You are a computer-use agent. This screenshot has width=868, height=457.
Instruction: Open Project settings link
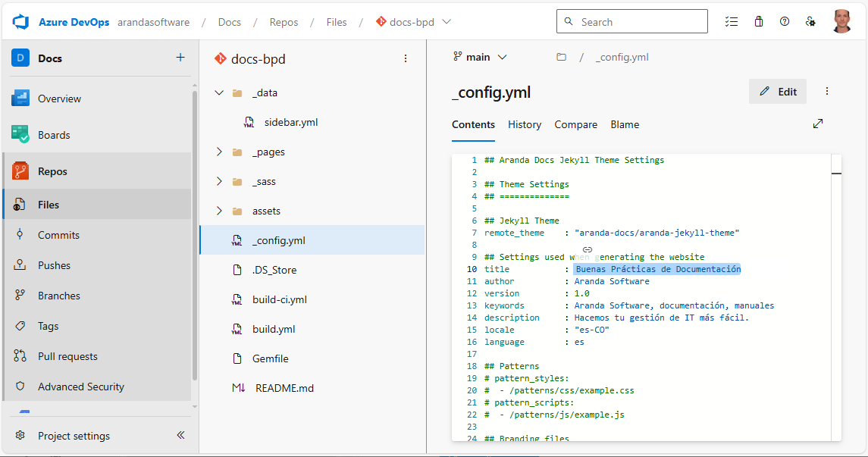pyautogui.click(x=74, y=436)
